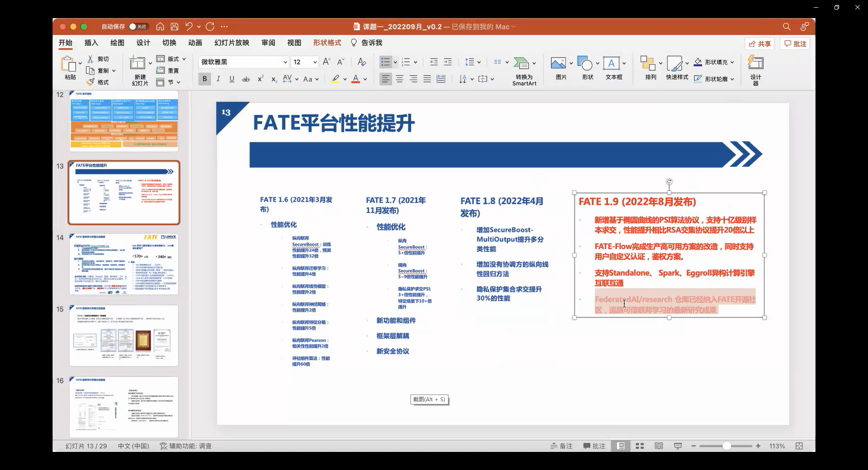Toggle bulleted list formatting
This screenshot has height=470, width=868.
[x=385, y=62]
